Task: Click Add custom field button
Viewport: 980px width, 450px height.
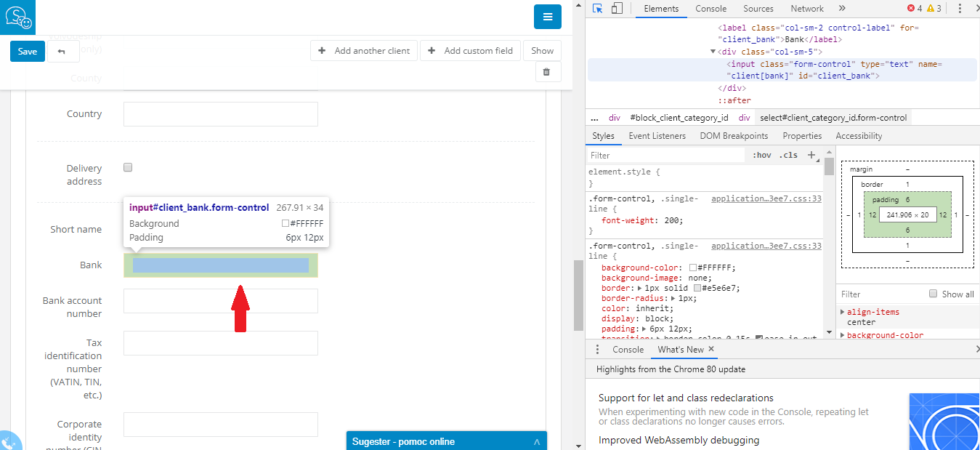Action: (471, 51)
